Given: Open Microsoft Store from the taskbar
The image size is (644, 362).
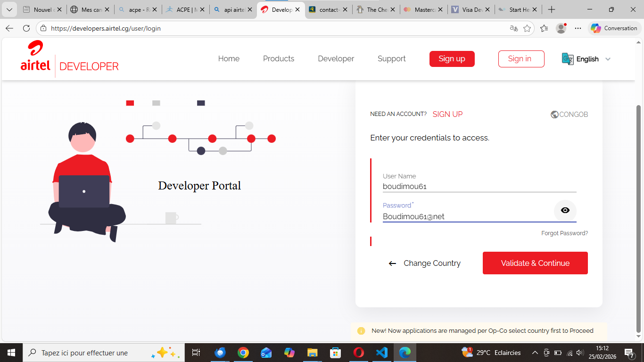Looking at the screenshot, I should (x=335, y=353).
